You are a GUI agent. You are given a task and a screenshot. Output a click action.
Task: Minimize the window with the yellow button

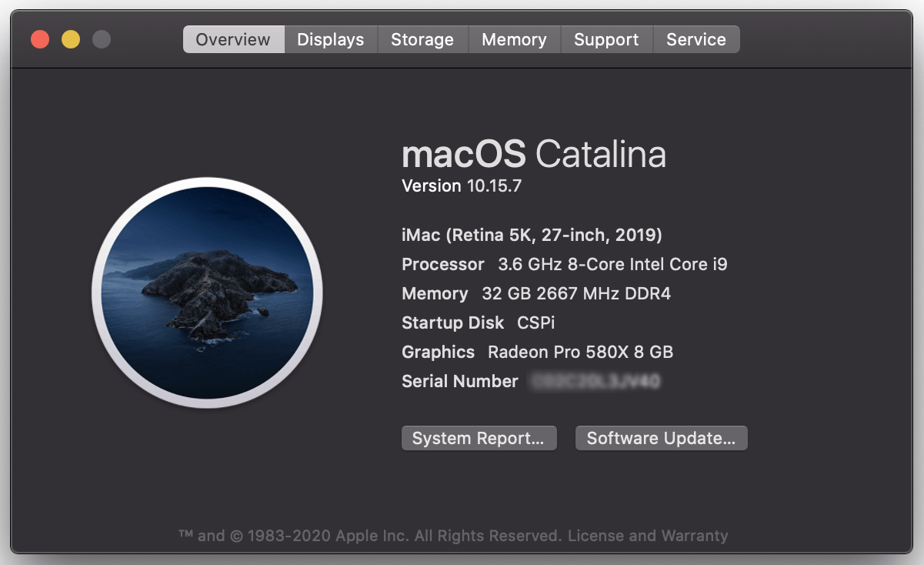click(71, 39)
